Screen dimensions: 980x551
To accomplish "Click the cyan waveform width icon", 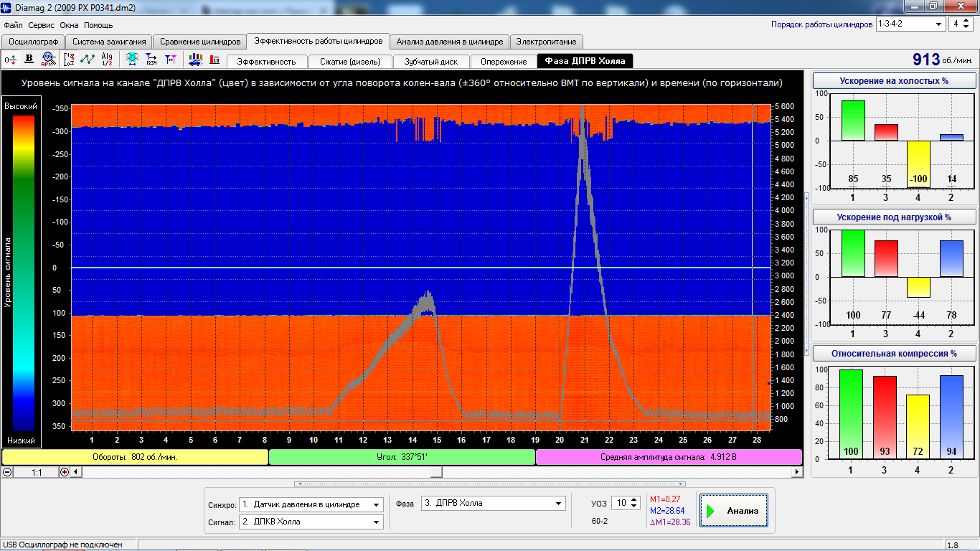I will coord(132,59).
